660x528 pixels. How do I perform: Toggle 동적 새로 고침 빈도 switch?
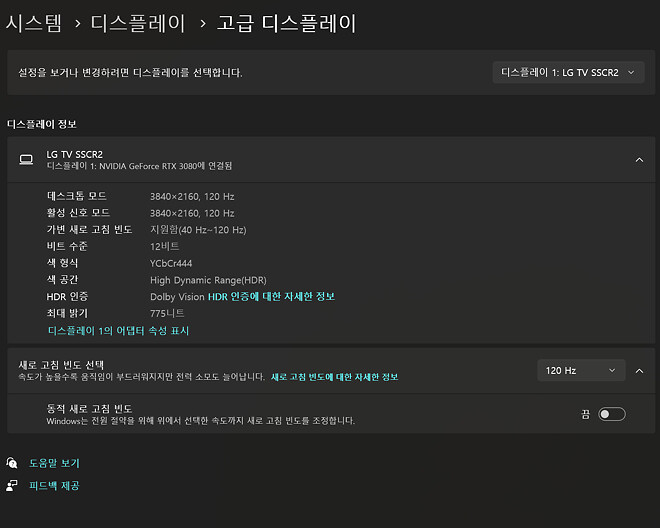click(612, 414)
